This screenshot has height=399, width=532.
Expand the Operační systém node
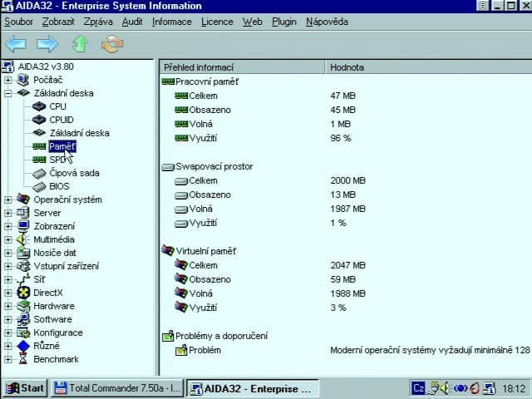(x=7, y=199)
